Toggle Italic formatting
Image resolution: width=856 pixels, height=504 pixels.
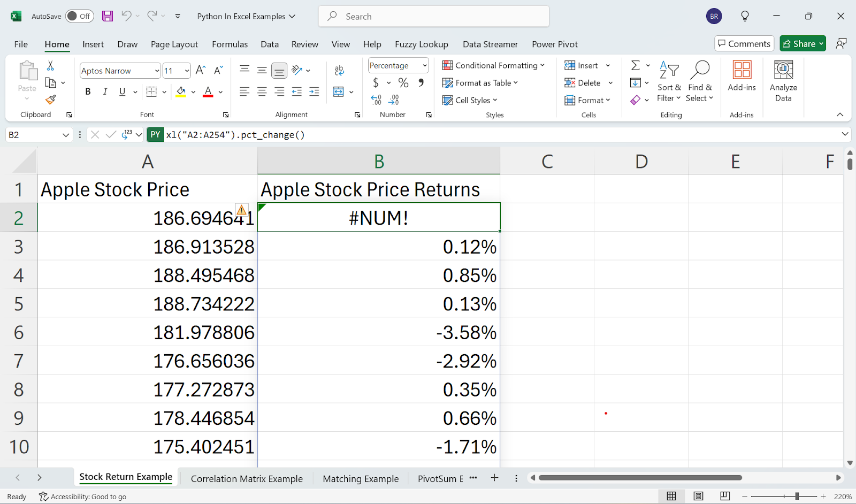[x=105, y=92]
